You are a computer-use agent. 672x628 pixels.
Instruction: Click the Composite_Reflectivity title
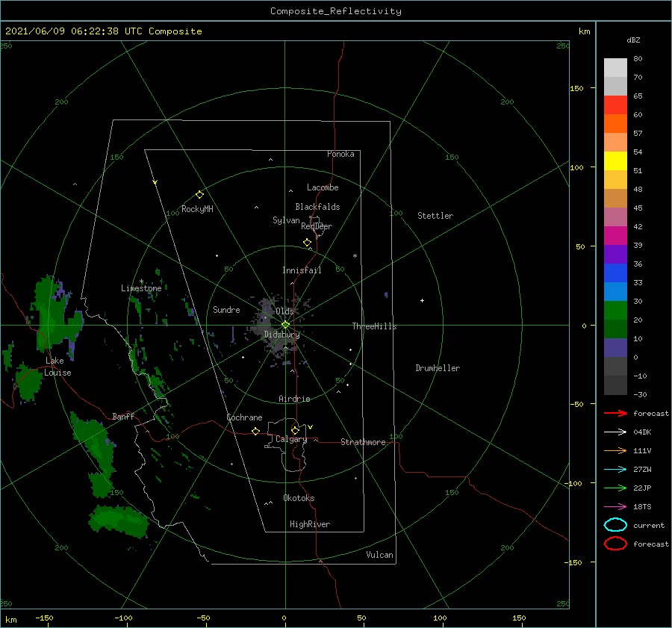[x=336, y=11]
